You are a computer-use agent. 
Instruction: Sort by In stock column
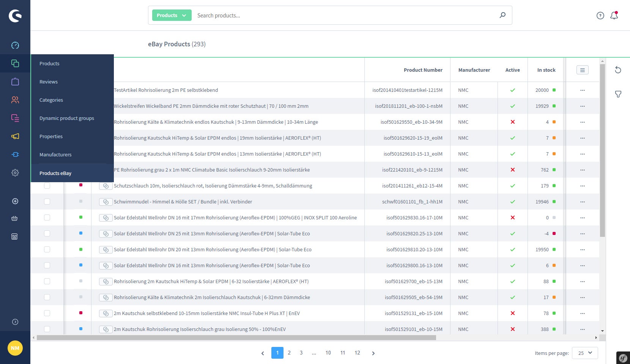click(546, 70)
